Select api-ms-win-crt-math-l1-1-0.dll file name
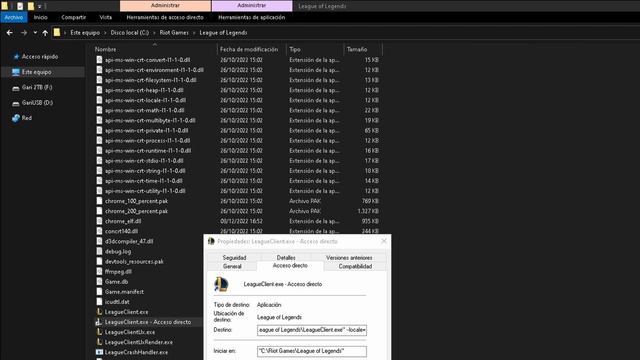This screenshot has height=360, width=640. (x=144, y=110)
